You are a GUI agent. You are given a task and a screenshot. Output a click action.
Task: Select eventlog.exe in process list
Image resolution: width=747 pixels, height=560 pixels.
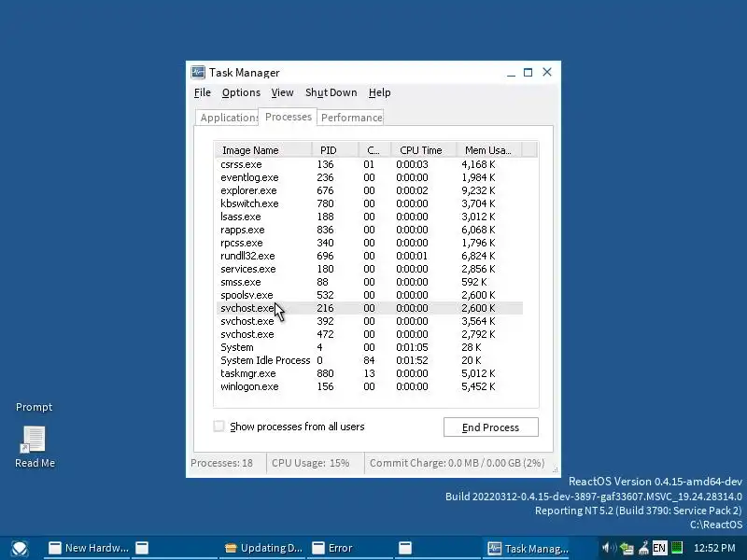[x=370, y=177]
